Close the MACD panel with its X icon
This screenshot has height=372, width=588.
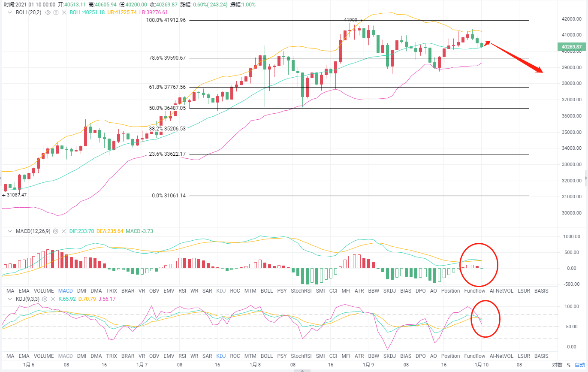65,231
